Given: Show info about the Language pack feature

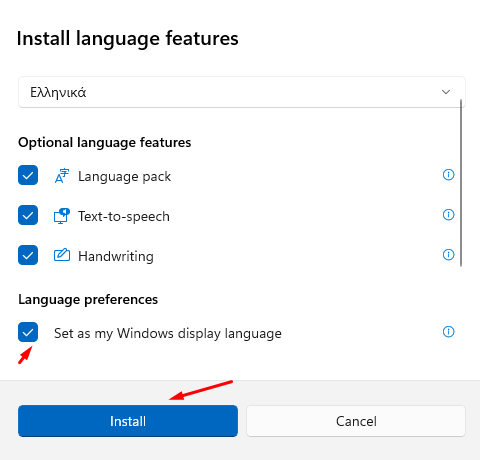Looking at the screenshot, I should coord(448,174).
